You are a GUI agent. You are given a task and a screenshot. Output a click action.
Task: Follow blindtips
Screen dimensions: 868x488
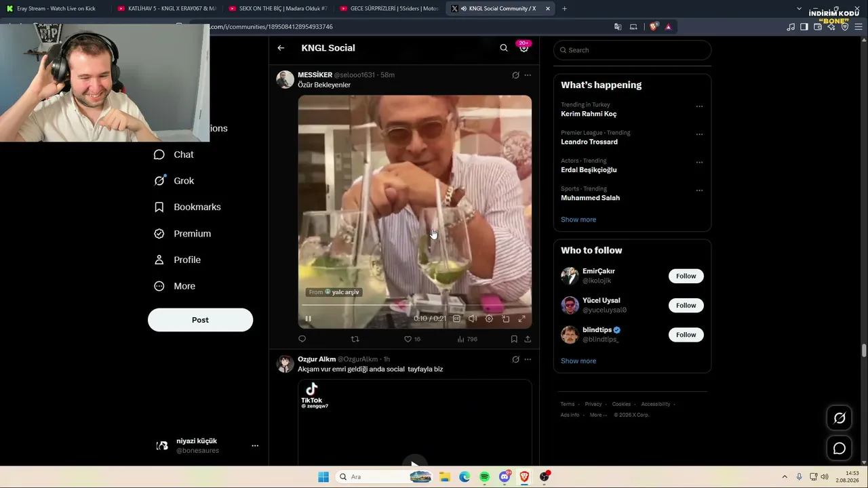(x=686, y=335)
